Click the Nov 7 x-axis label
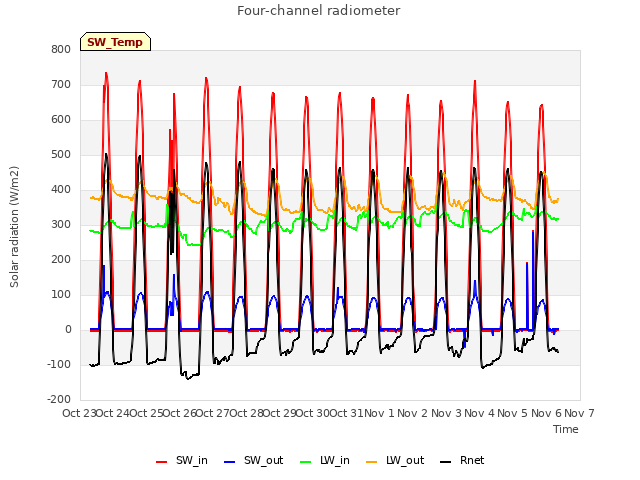640x480 pixels. coord(580,413)
